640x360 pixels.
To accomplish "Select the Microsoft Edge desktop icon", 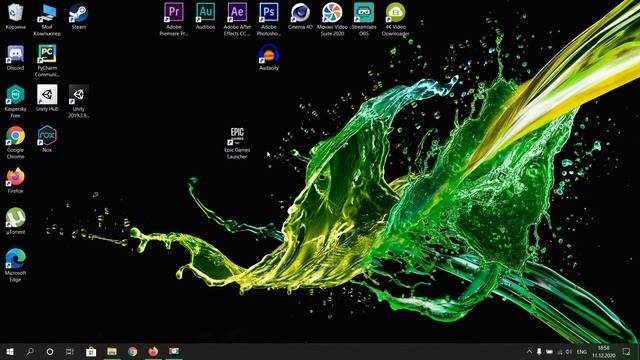I will [x=15, y=265].
